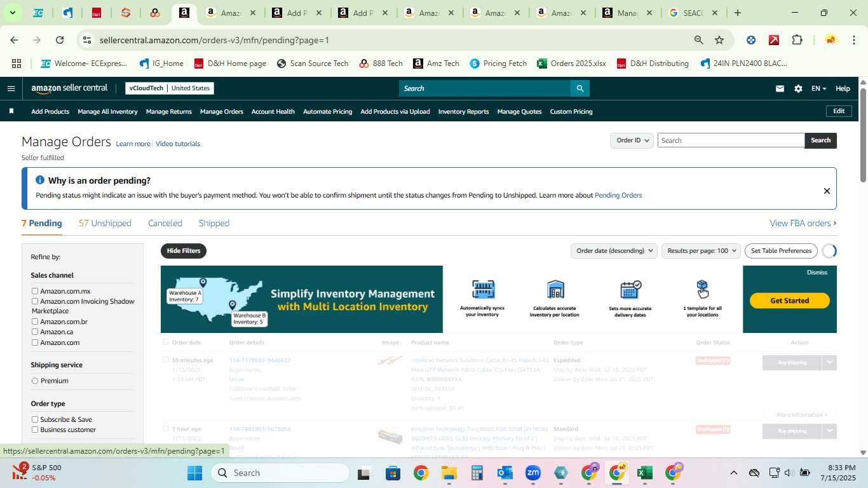
Task: Switch to the 57 Unshipped tab
Action: point(105,223)
